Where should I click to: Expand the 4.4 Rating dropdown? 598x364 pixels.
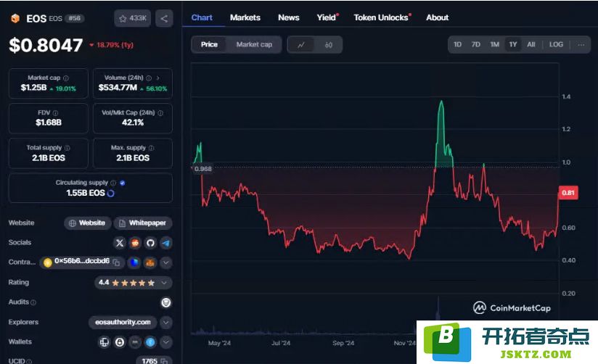(x=133, y=283)
